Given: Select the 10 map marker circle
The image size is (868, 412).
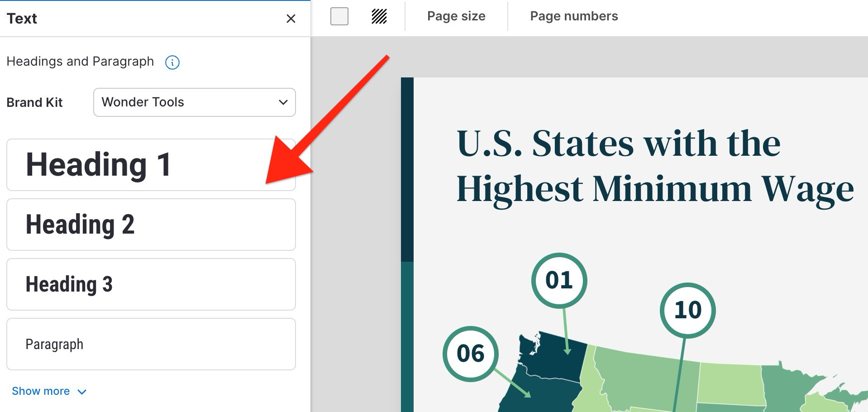Looking at the screenshot, I should 688,311.
